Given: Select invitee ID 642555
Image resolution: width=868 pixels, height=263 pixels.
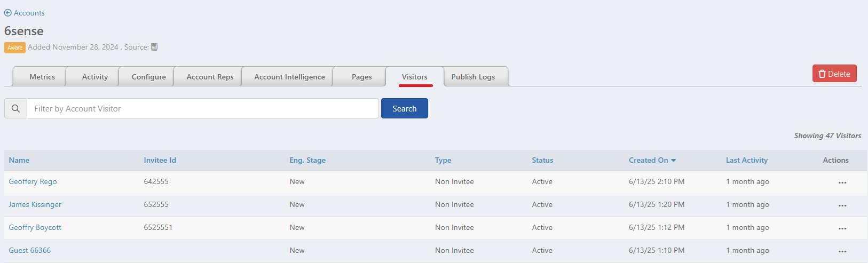Looking at the screenshot, I should [156, 181].
